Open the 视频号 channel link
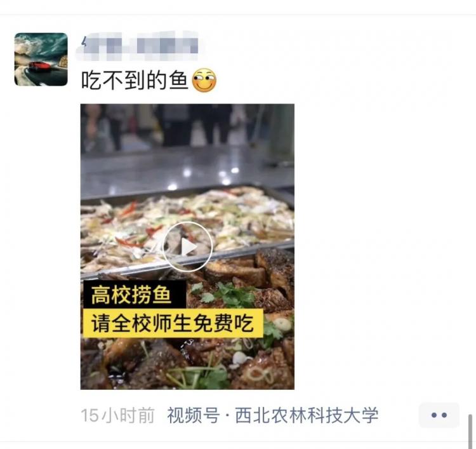 194,415
